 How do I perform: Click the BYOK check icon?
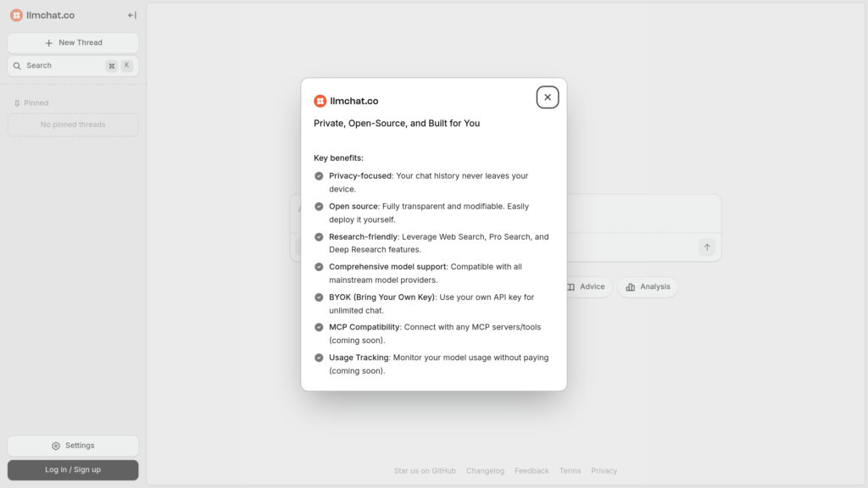coord(319,297)
